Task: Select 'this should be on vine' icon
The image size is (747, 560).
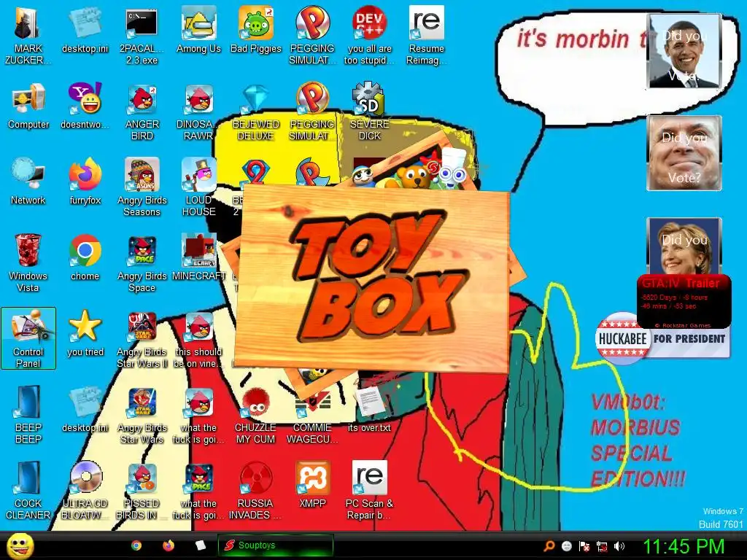Action: click(198, 339)
